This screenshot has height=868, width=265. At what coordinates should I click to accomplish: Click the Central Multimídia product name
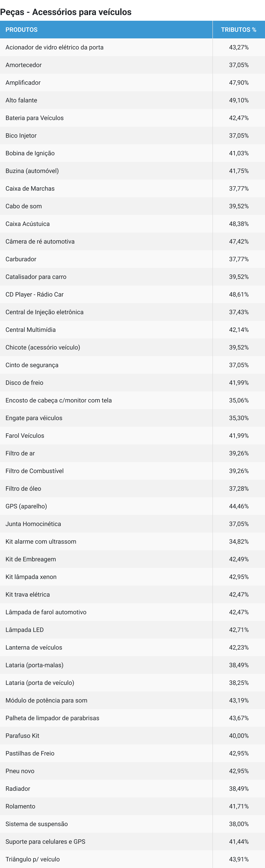31,330
